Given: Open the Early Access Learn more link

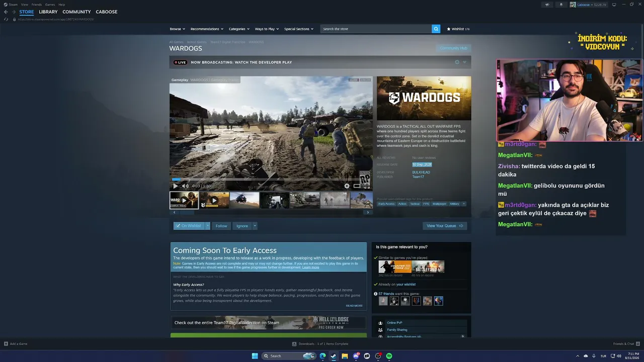Looking at the screenshot, I should 310,267.
